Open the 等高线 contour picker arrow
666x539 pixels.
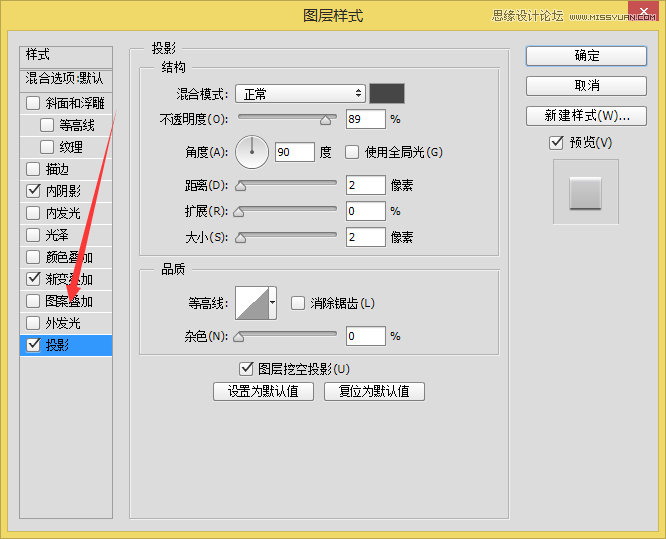(x=273, y=303)
